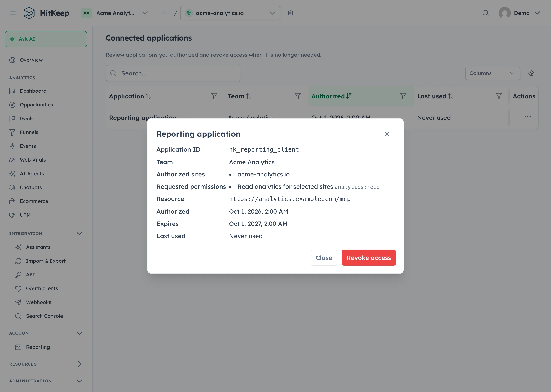Filter the Team column
This screenshot has height=392, width=551.
point(298,96)
